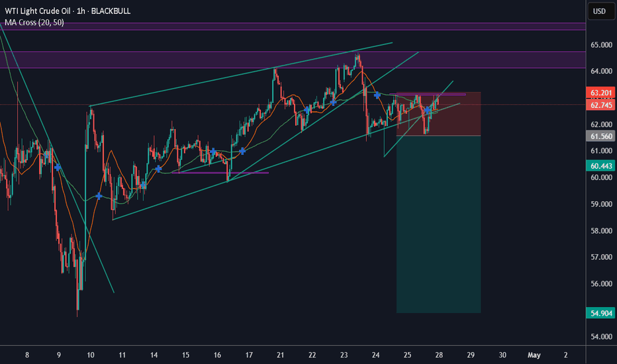The height and width of the screenshot is (364, 617).
Task: Click the 60.000 price axis tick
Action: click(601, 177)
